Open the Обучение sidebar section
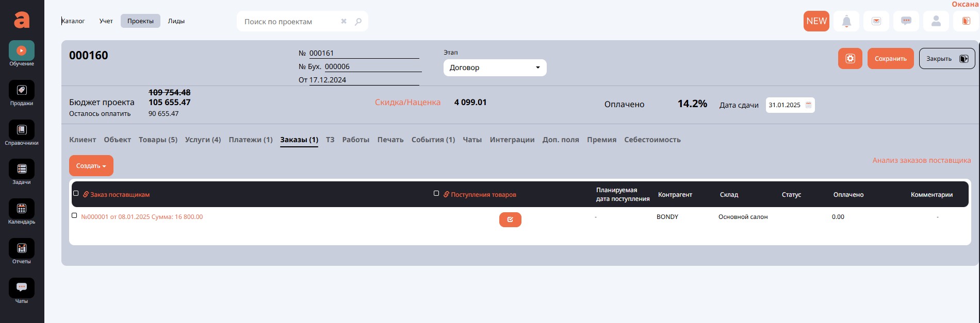 tap(22, 51)
